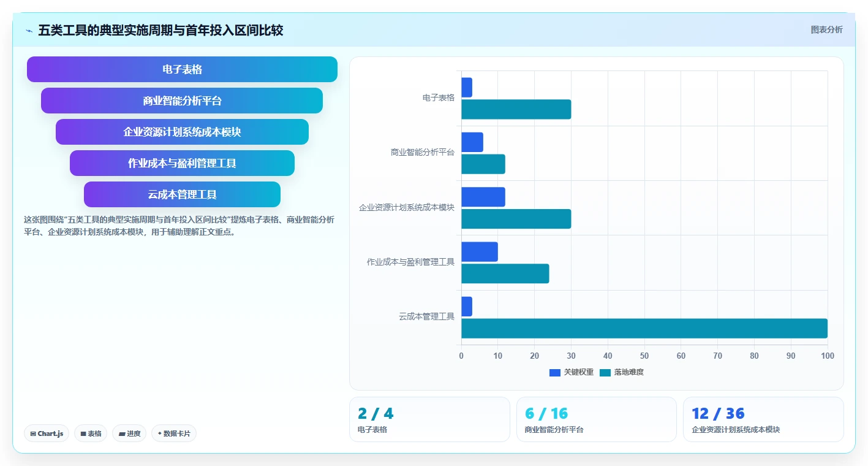Click the x-axis tick label 90

791,356
